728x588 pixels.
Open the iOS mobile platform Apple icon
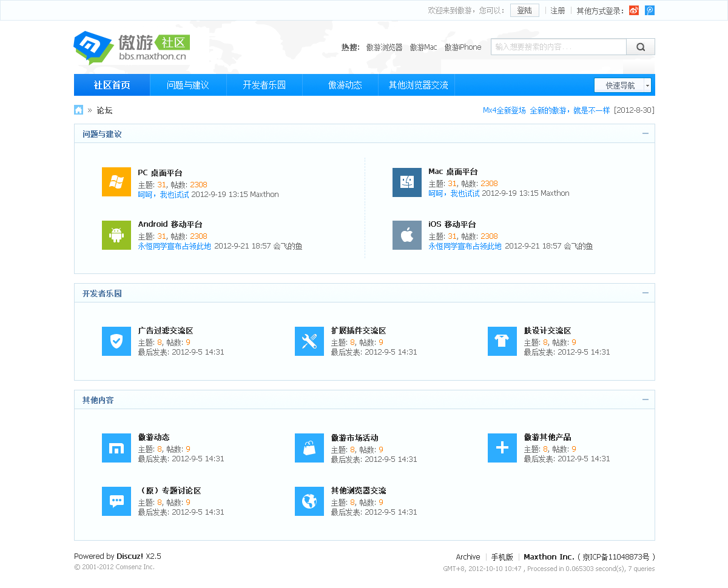tap(407, 235)
